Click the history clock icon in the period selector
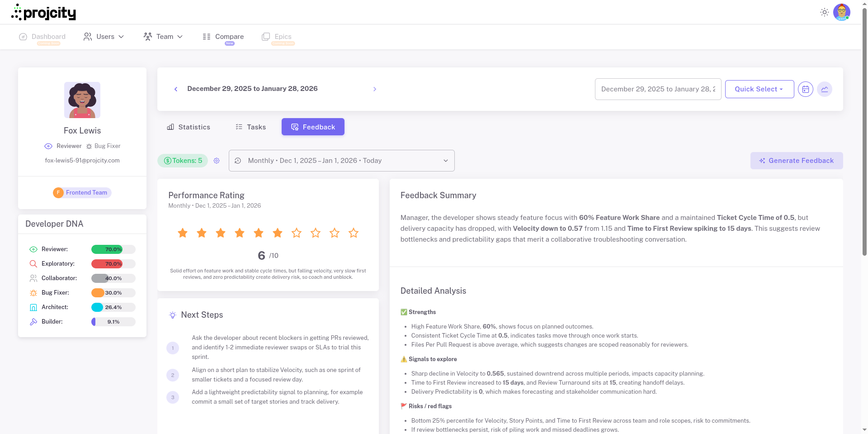This screenshot has width=868, height=434. pyautogui.click(x=238, y=161)
